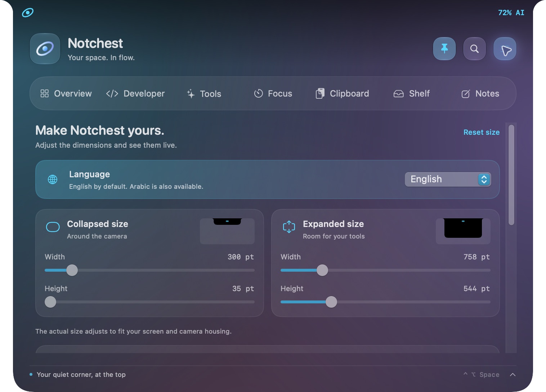Click the Collapsed size Width slider
This screenshot has height=392, width=546.
pos(149,270)
